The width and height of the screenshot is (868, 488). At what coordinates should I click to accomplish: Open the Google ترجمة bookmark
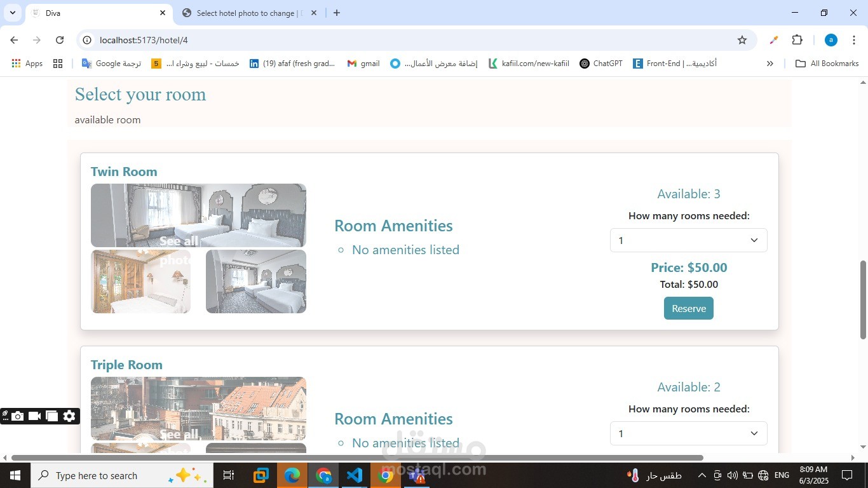point(111,64)
